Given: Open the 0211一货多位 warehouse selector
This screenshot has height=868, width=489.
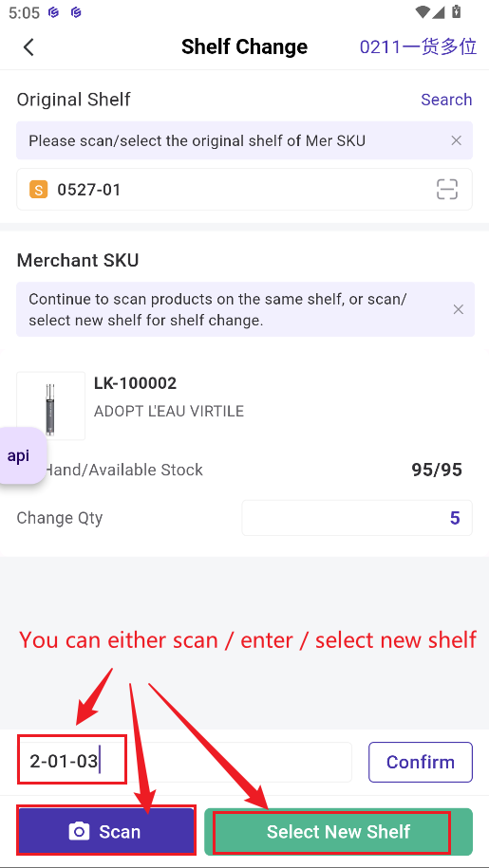Looking at the screenshot, I should coord(418,47).
